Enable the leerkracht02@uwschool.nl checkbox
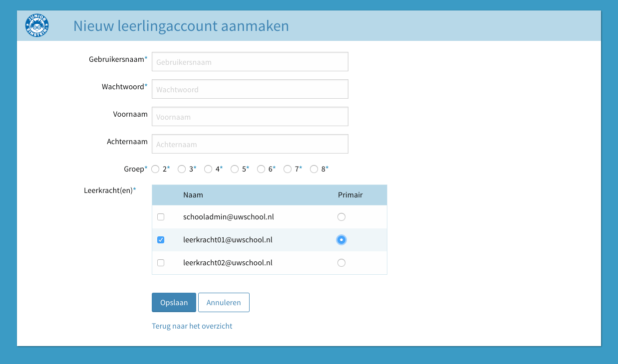The image size is (618, 364). coord(161,263)
